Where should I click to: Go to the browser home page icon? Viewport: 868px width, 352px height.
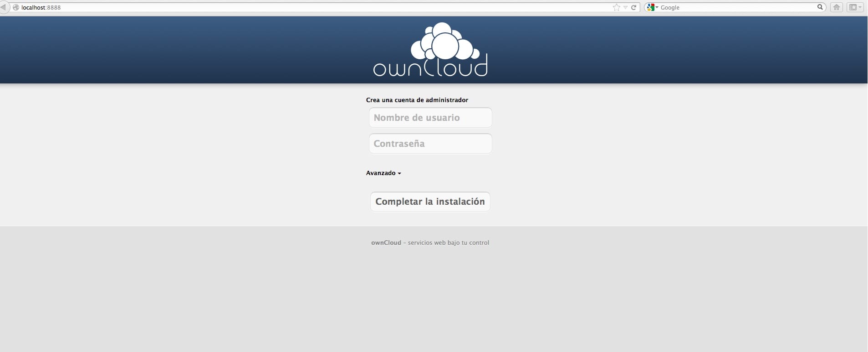836,7
